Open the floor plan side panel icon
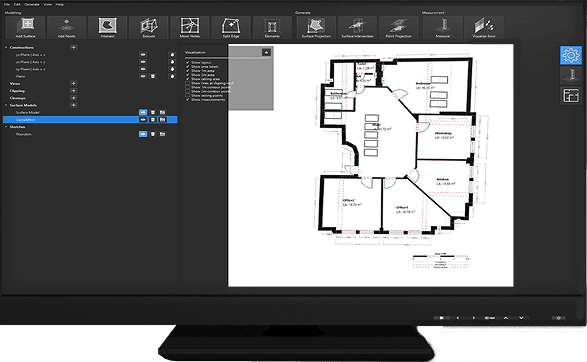The width and height of the screenshot is (587, 362). point(571,95)
